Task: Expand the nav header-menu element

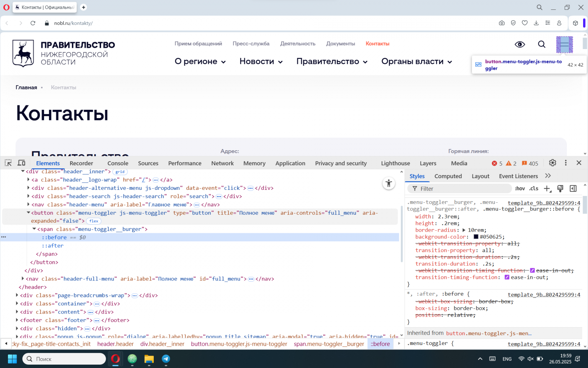Action: 29,204
